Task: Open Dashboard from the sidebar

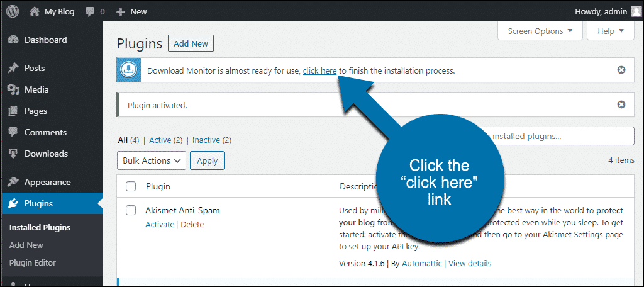Action: [45, 40]
